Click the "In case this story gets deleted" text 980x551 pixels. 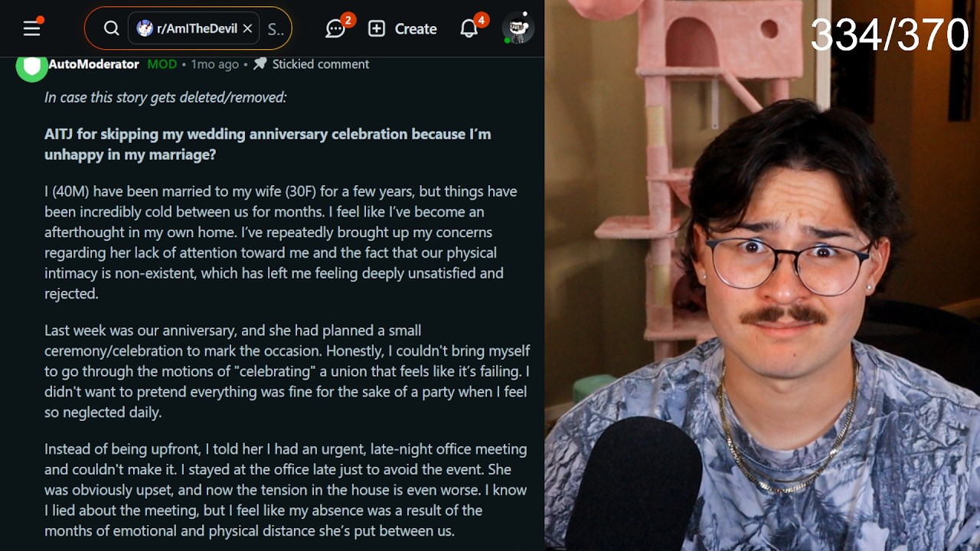click(165, 97)
